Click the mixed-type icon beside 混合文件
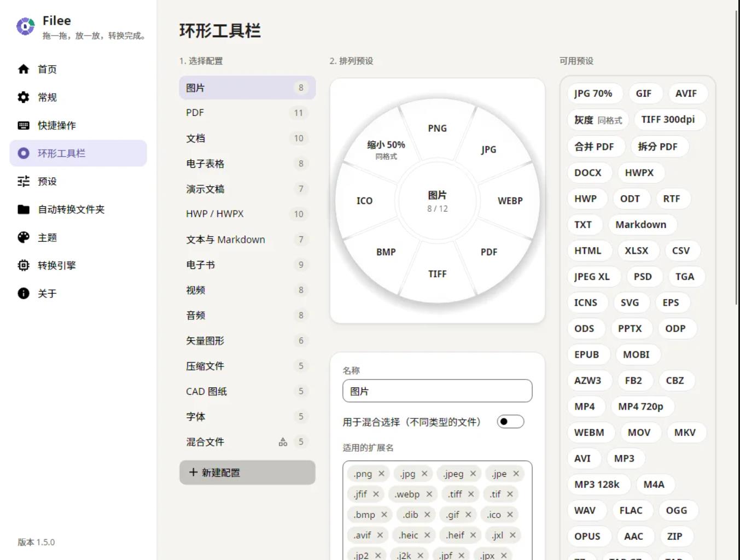 coord(283,442)
